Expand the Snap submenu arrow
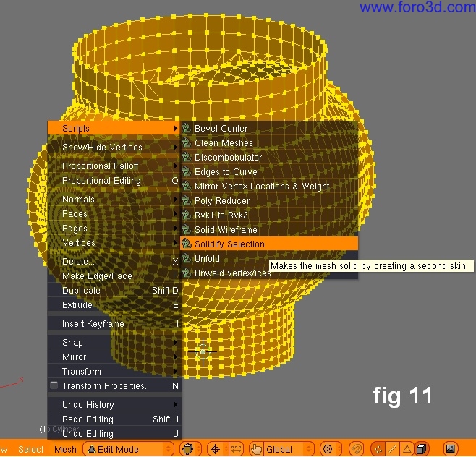Screen dimensions: 476x457 click(x=176, y=342)
